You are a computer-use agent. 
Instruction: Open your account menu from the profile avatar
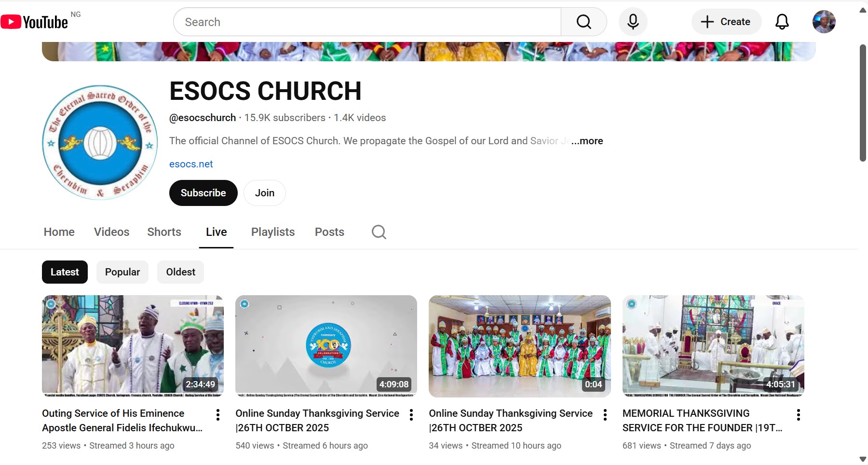tap(824, 22)
